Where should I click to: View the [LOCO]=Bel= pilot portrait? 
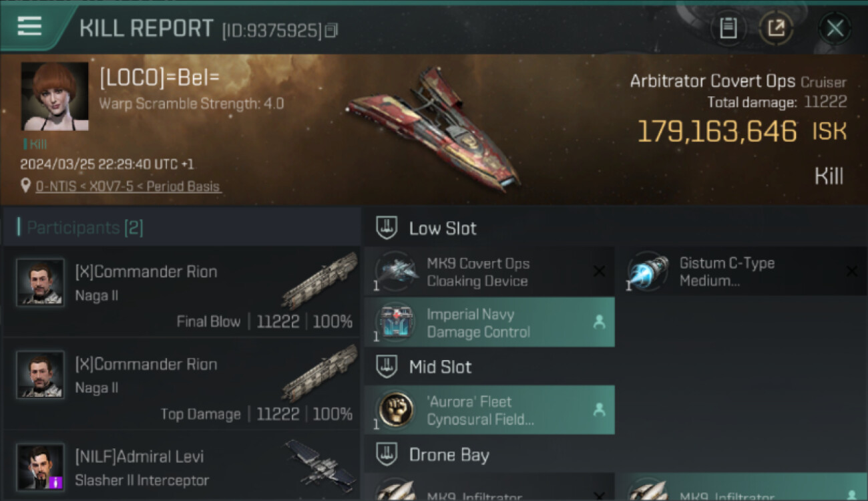55,96
